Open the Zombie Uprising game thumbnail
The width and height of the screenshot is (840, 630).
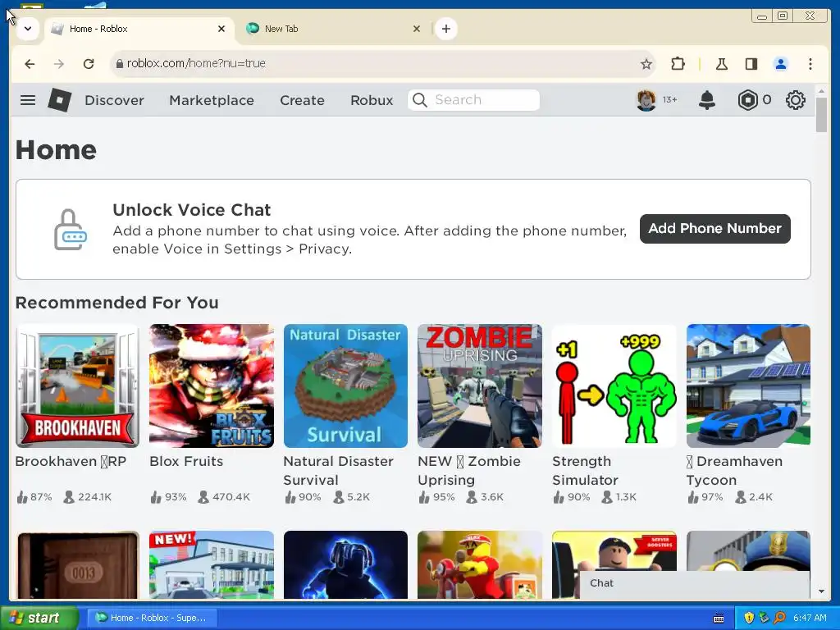tap(479, 386)
